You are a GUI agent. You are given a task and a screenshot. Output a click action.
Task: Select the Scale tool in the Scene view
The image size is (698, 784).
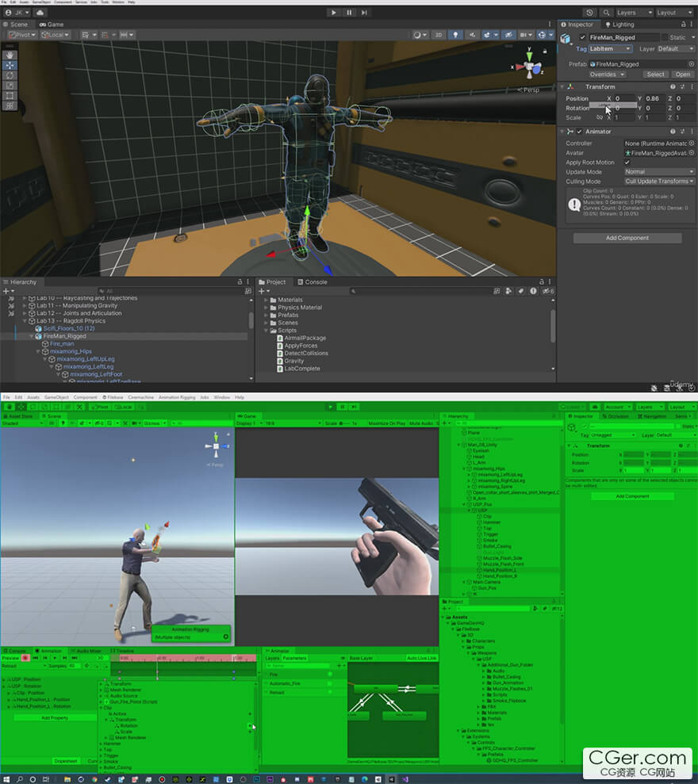click(x=10, y=86)
